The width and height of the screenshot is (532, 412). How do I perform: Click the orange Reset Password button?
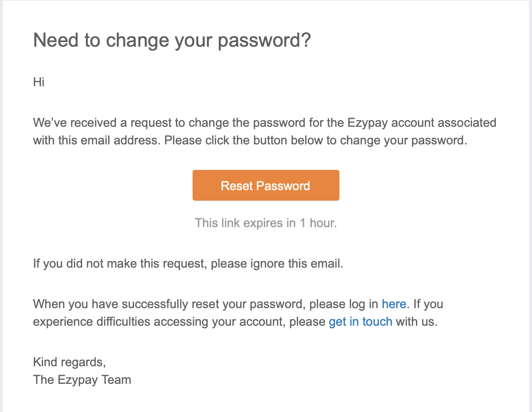266,185
